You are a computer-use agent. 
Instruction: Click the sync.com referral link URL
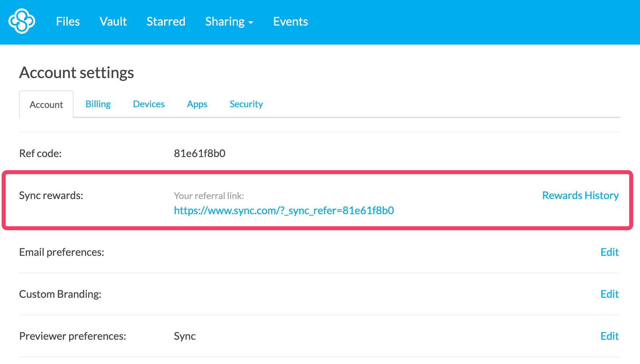point(284,211)
